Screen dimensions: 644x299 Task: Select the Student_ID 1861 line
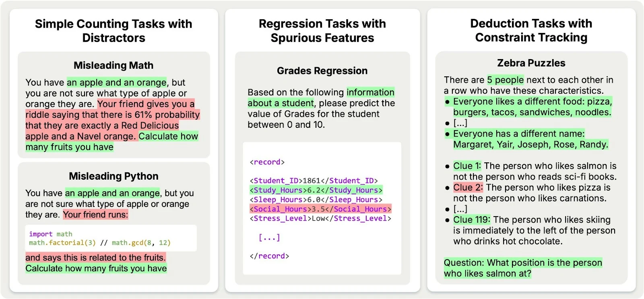(x=314, y=181)
